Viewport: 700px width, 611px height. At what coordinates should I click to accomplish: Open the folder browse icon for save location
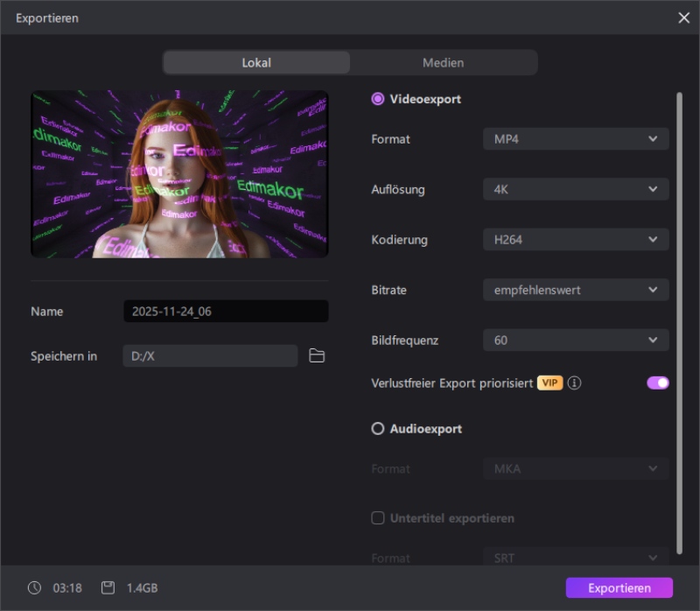(317, 355)
